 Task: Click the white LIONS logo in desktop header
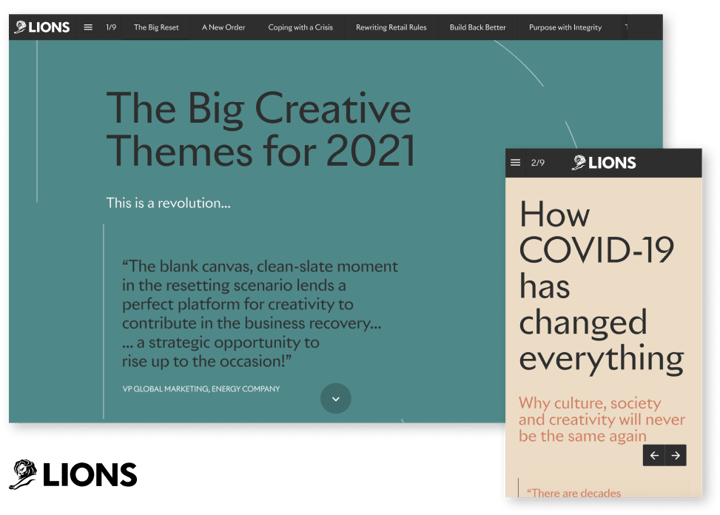click(x=42, y=27)
